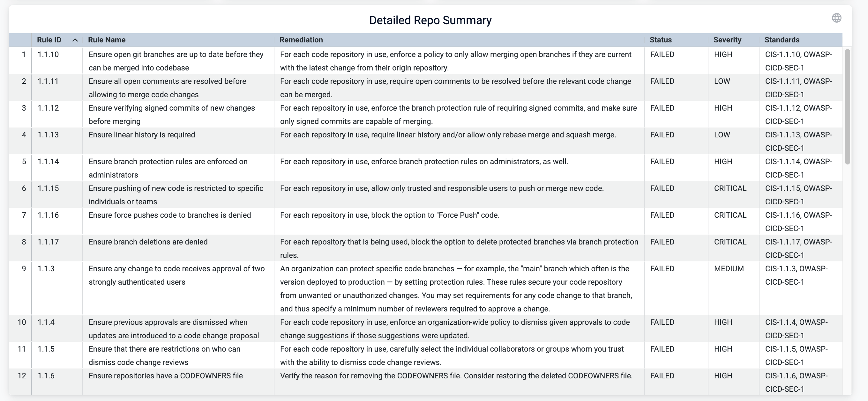The image size is (868, 401).
Task: Select CODEOWNERS file rule name cell
Action: [165, 376]
